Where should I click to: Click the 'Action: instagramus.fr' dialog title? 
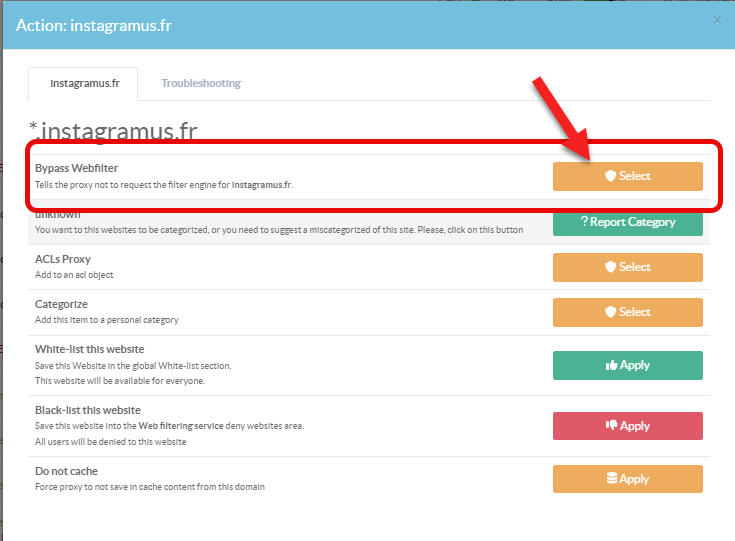click(x=94, y=25)
